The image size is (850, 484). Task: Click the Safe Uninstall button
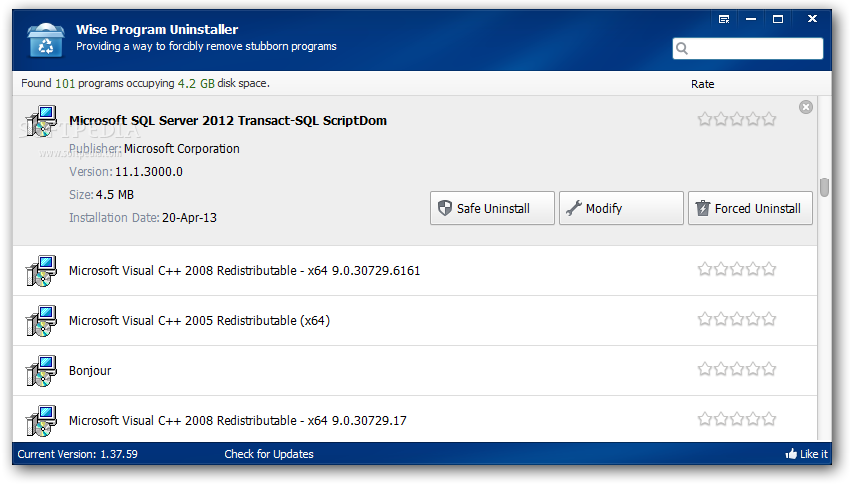point(492,208)
